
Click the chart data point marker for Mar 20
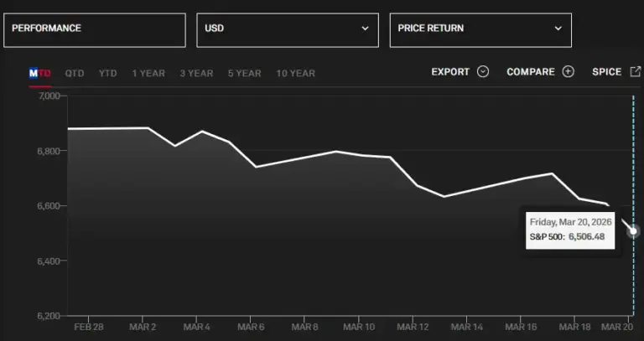(x=634, y=231)
